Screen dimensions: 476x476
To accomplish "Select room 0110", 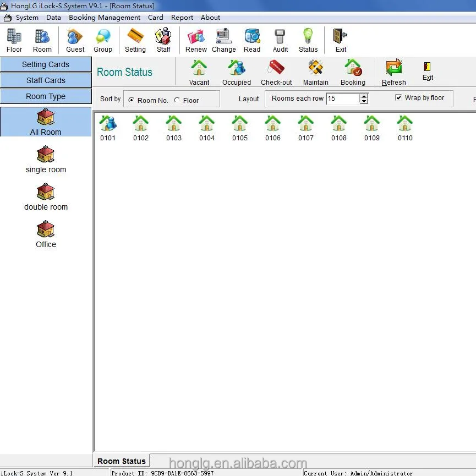I will tap(405, 128).
